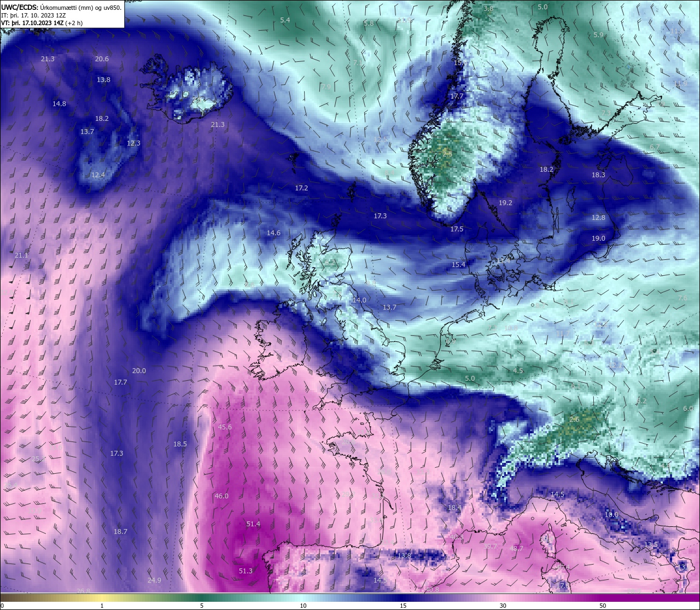The width and height of the screenshot is (700, 610).
Task: Click the IT initial time 12Z line
Action: [34, 15]
